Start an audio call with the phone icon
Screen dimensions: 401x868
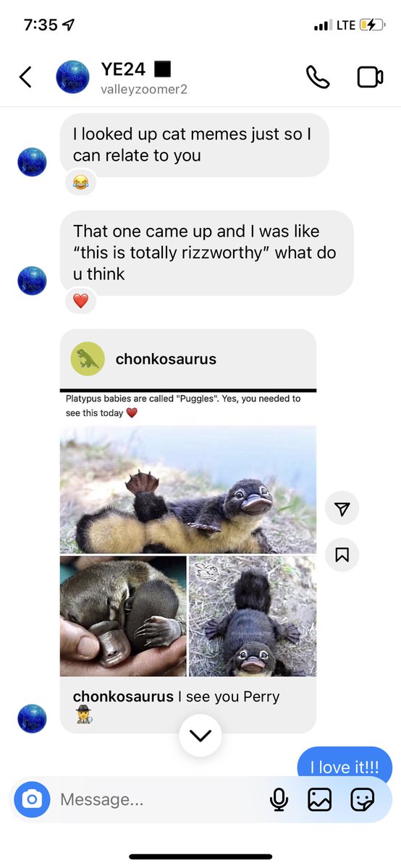318,77
